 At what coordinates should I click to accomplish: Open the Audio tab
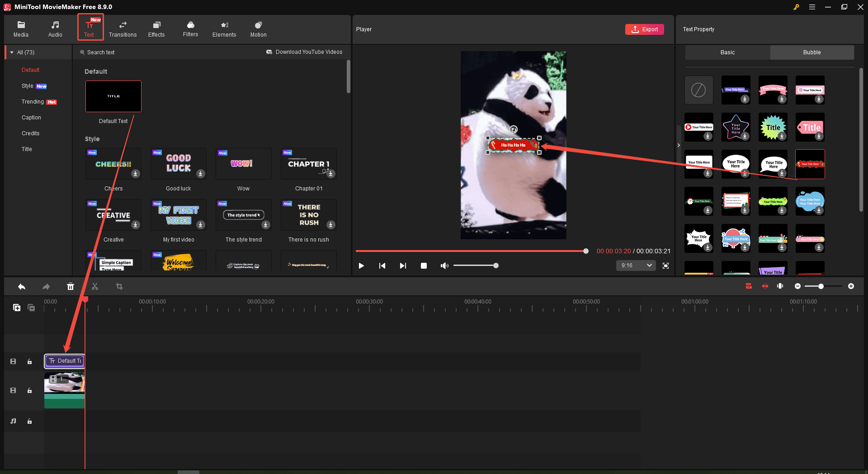point(55,28)
